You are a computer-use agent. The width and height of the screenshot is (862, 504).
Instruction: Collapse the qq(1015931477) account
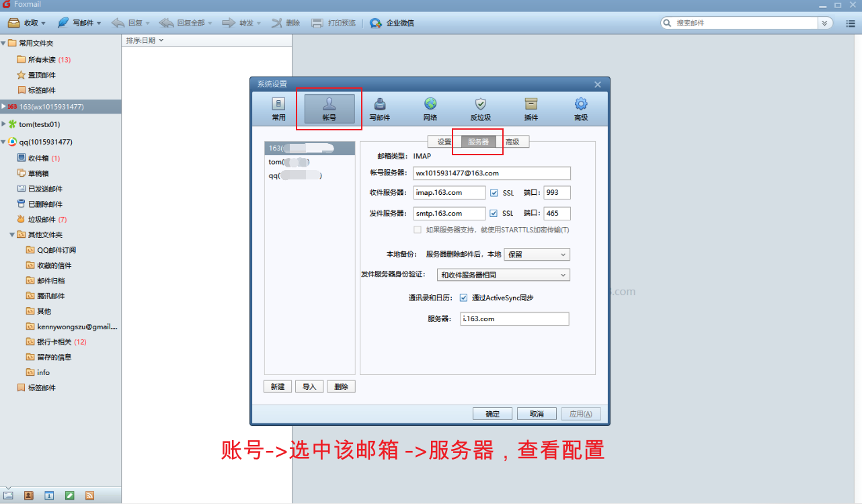click(x=3, y=142)
